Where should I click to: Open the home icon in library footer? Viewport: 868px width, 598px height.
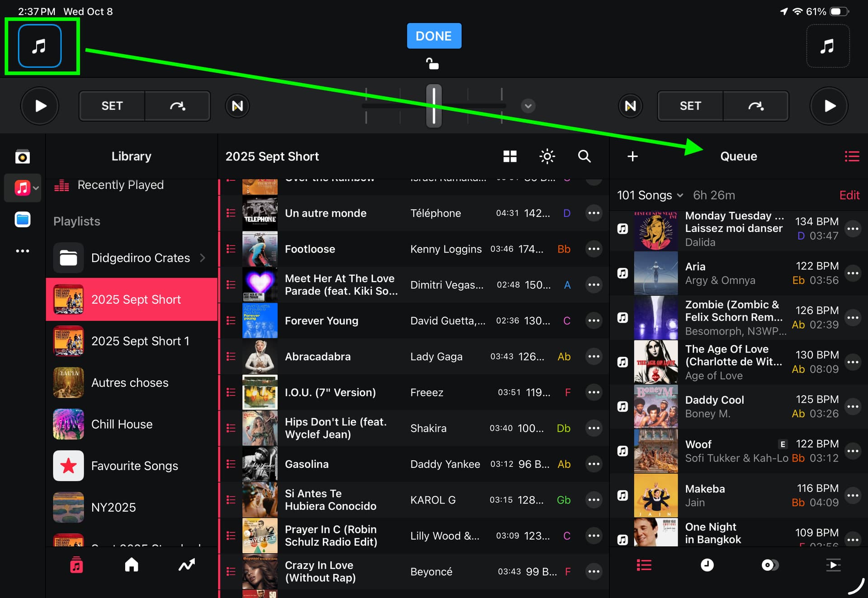(132, 565)
